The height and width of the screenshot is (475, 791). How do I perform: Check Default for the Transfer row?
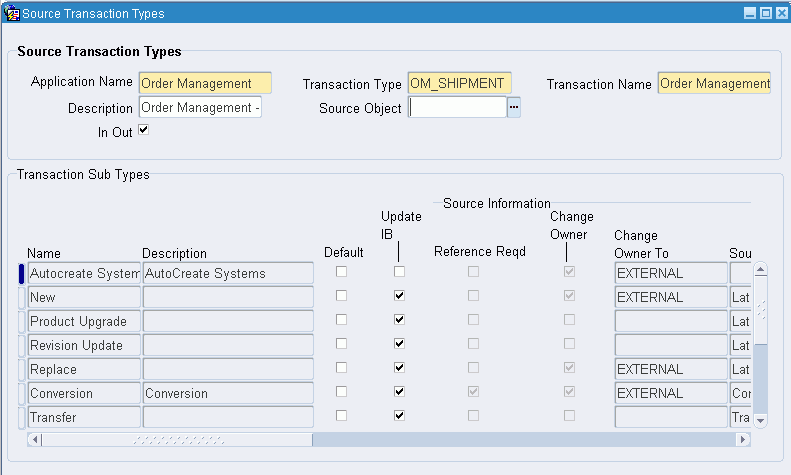(342, 415)
